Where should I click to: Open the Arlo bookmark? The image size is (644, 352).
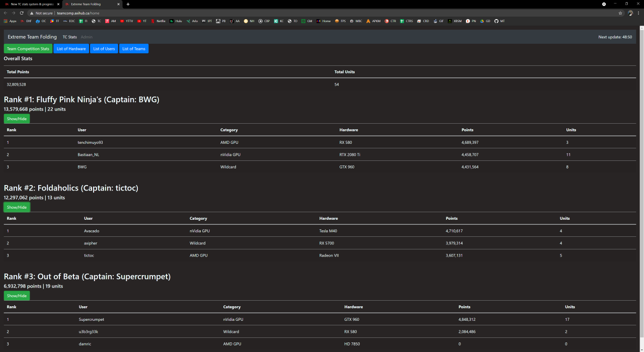point(192,21)
